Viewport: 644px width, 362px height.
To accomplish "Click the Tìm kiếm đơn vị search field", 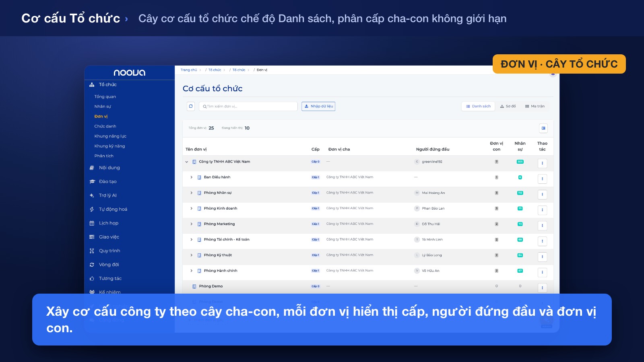I will [248, 106].
